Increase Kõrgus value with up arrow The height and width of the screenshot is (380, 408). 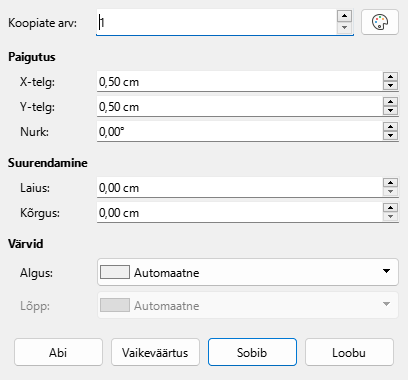coord(390,208)
